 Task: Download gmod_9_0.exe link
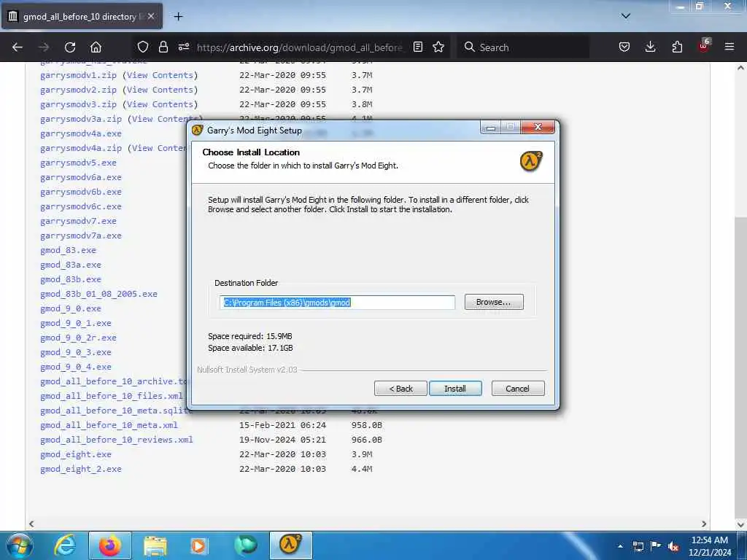(x=71, y=308)
